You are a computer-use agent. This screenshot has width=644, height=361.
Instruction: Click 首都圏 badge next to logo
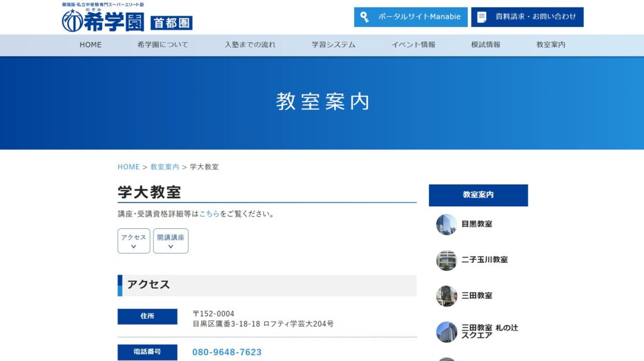[171, 23]
